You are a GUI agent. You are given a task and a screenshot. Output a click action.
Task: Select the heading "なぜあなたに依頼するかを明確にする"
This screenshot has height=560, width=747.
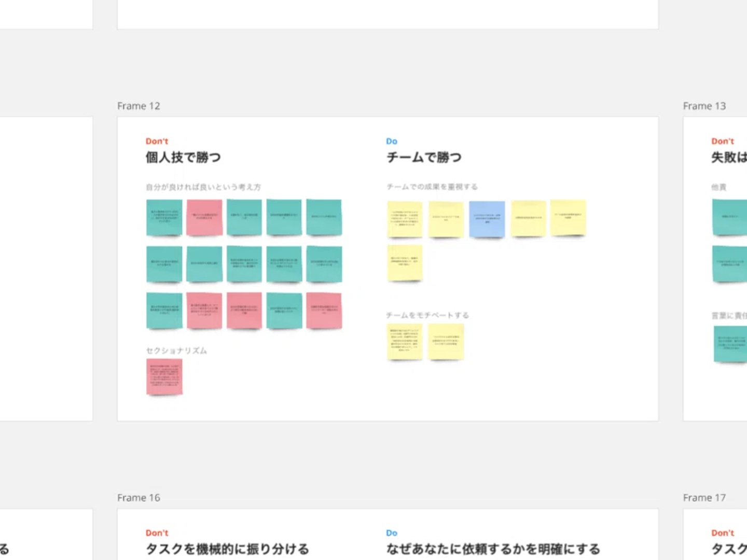click(493, 549)
